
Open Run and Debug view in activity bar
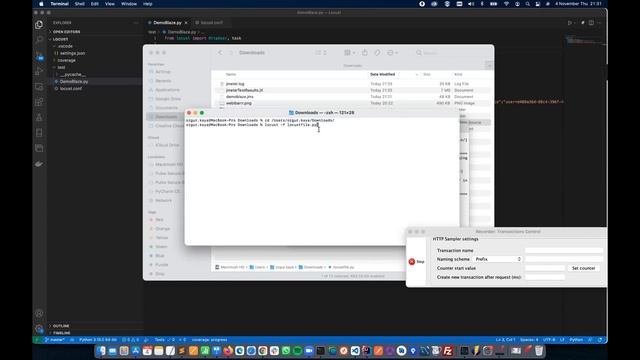coord(39,71)
